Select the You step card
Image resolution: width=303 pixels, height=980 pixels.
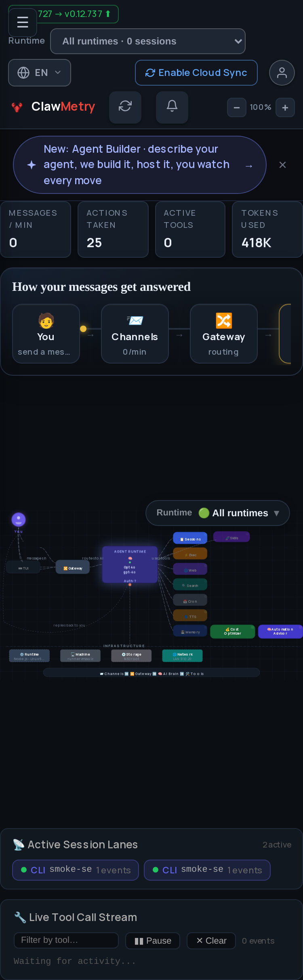[x=46, y=334]
